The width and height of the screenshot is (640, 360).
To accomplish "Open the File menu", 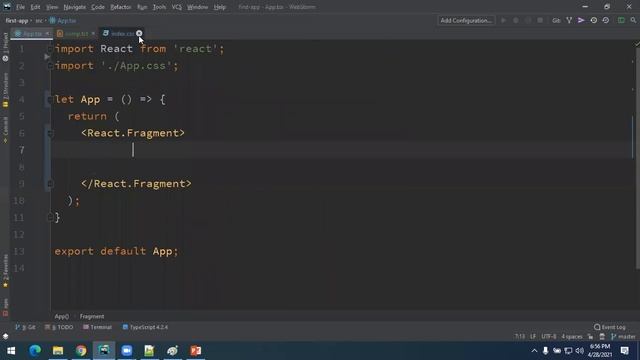I will (20, 7).
